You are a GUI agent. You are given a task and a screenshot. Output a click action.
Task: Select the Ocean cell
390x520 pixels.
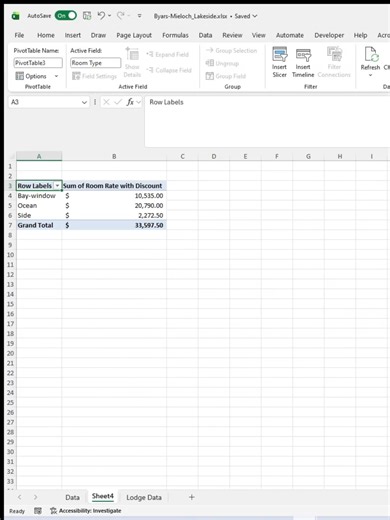coord(39,206)
